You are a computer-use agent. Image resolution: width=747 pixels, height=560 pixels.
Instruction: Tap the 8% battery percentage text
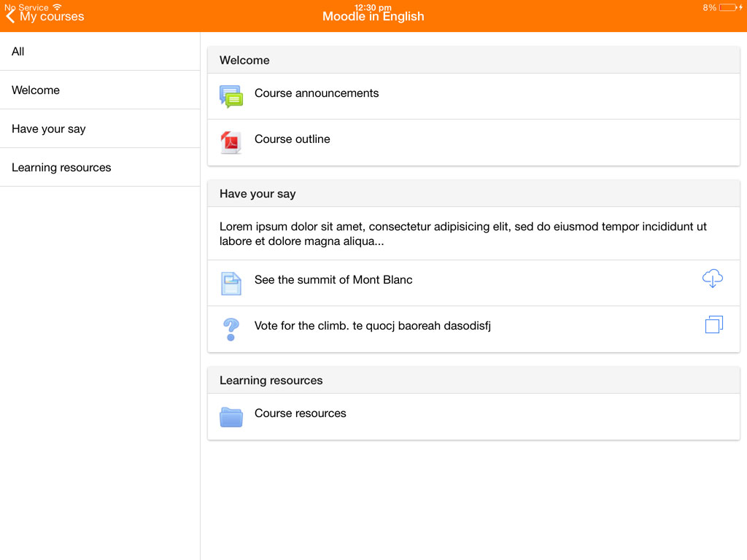(x=709, y=7)
